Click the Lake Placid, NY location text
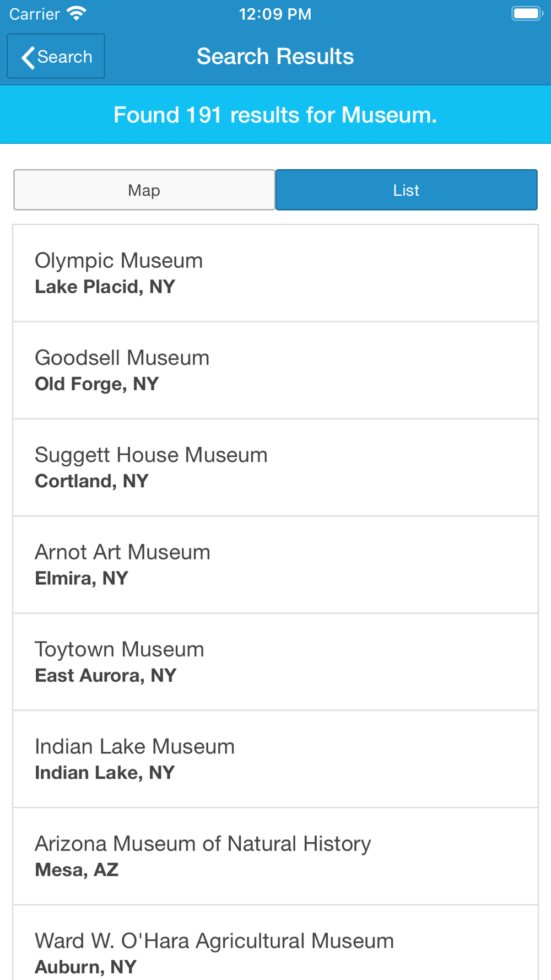The height and width of the screenshot is (980, 551). 105,287
